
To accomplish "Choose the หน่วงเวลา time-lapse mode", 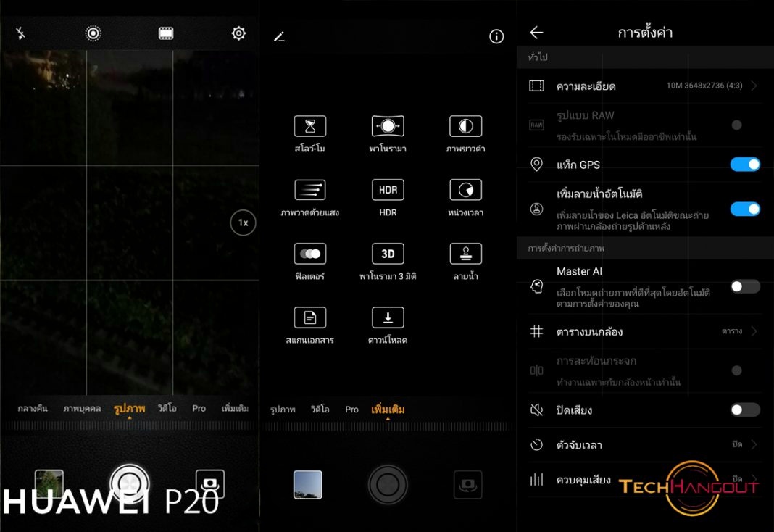I will click(x=465, y=197).
